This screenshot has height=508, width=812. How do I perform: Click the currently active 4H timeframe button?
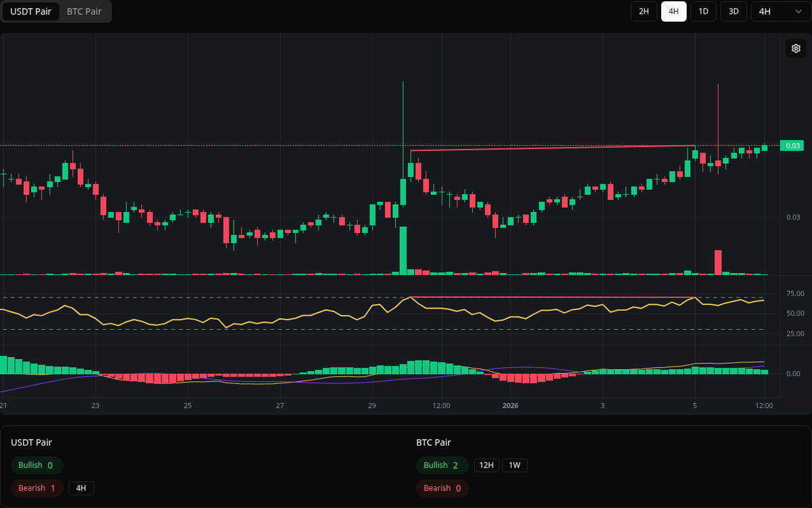(673, 12)
